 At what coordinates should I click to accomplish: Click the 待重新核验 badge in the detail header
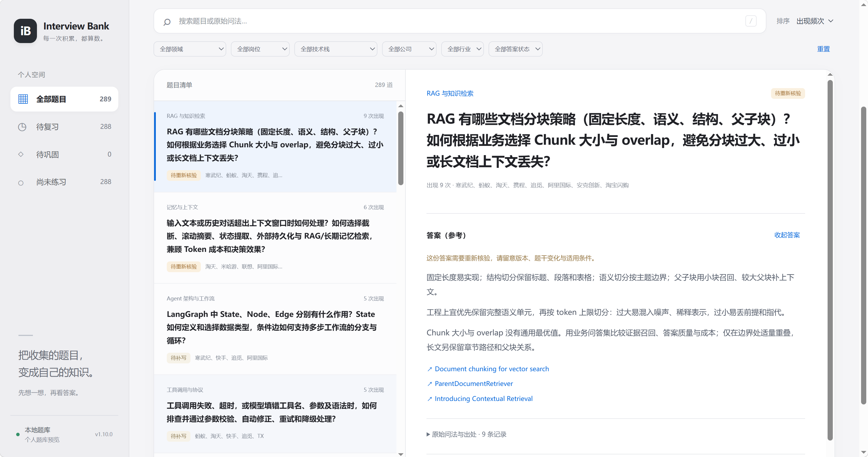788,93
